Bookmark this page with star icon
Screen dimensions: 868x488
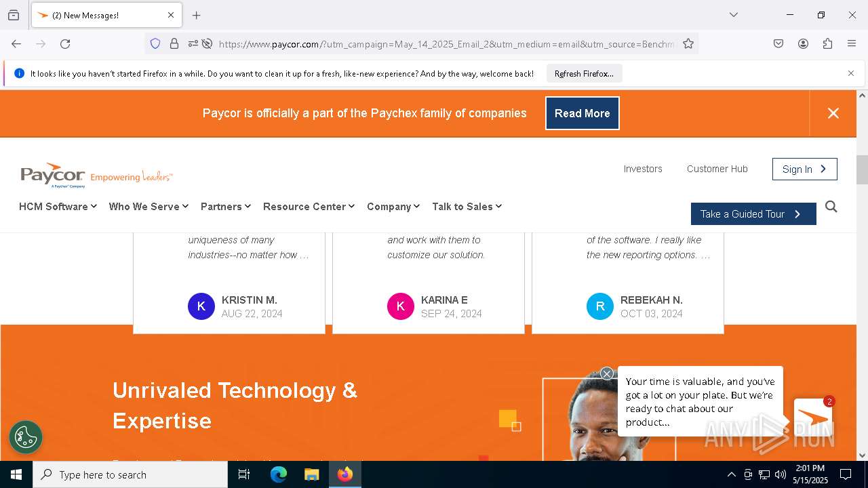pos(688,43)
